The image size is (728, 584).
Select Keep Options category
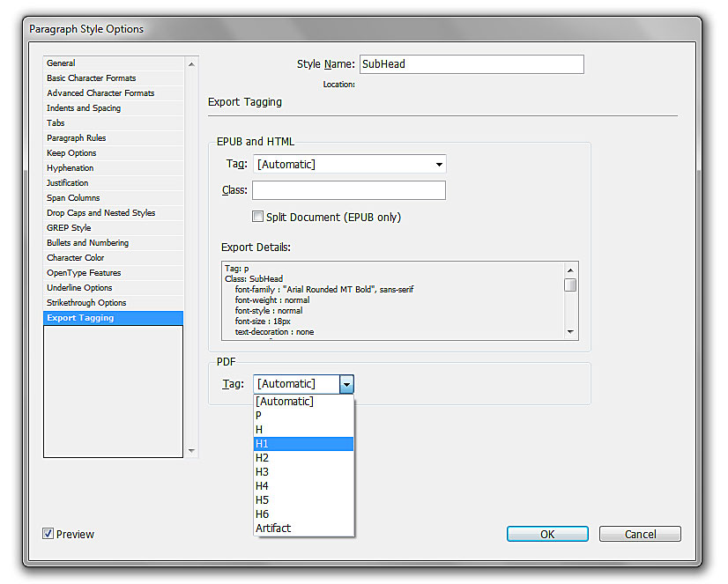click(114, 153)
